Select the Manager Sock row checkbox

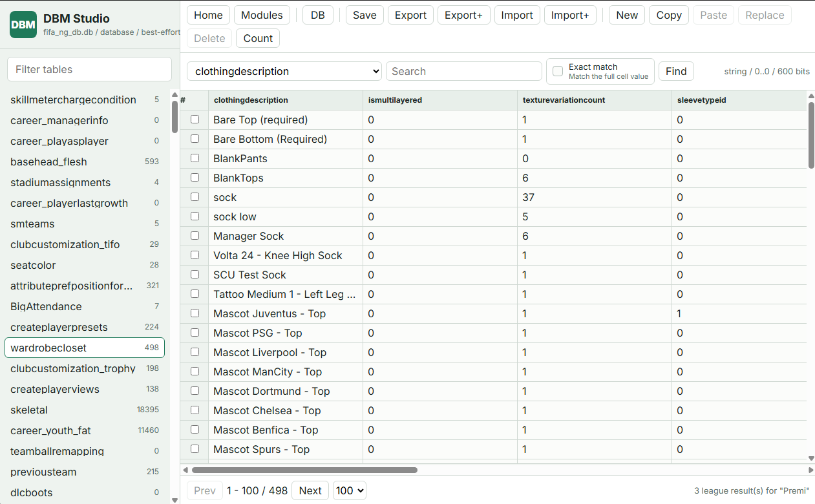tap(195, 236)
